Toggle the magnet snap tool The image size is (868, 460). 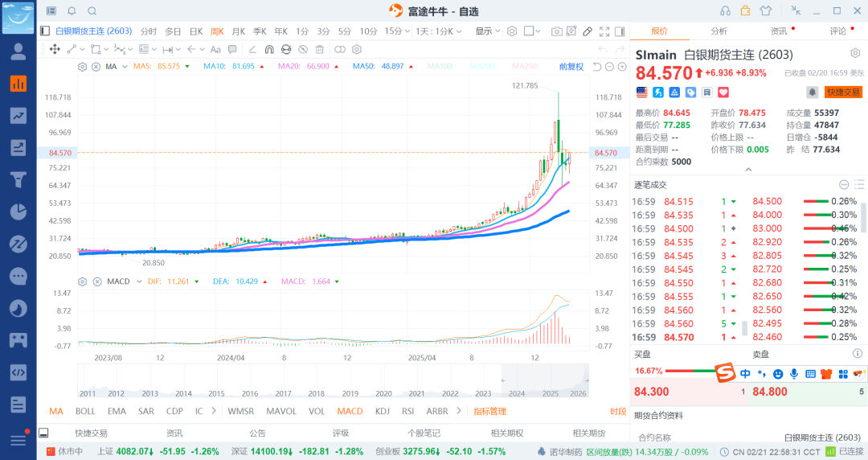point(269,49)
